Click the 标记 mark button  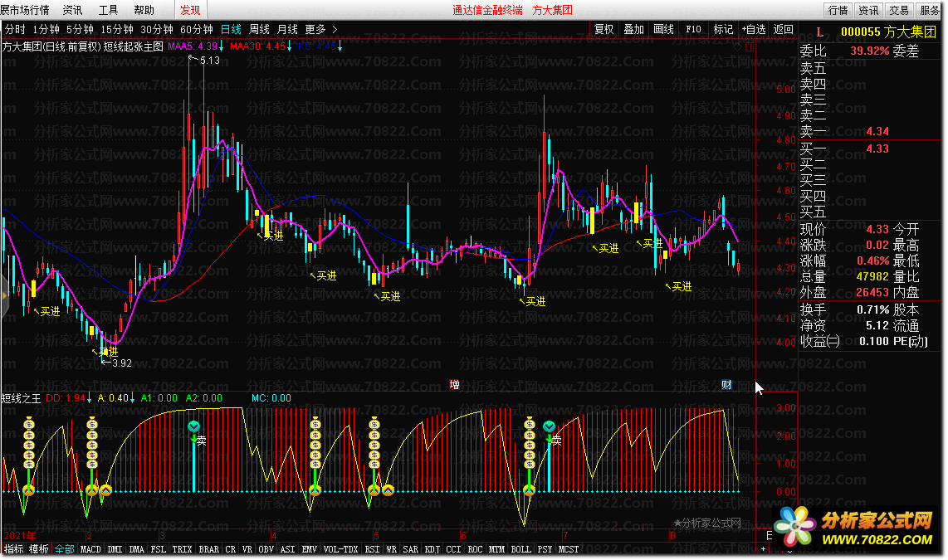[723, 29]
